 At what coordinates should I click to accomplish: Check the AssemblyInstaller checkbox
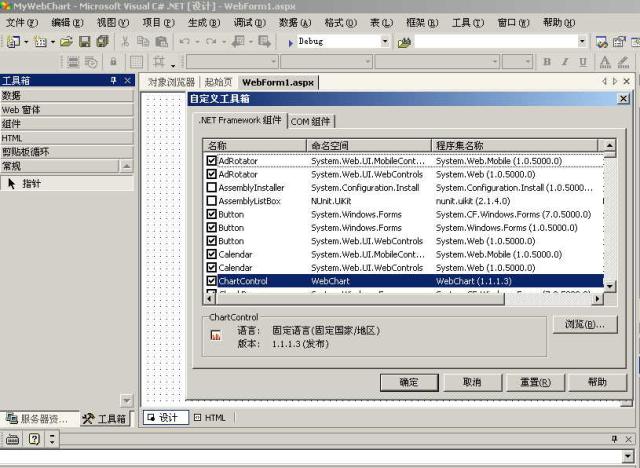211,188
